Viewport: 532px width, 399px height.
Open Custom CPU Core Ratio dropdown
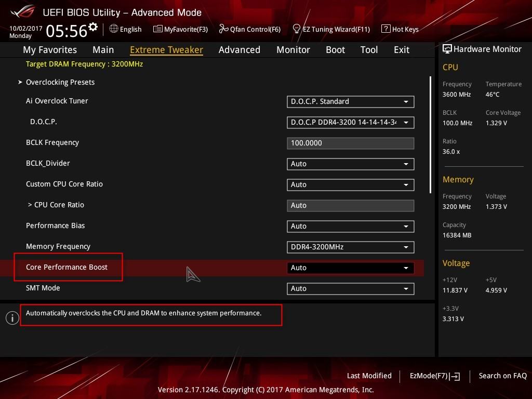coord(351,185)
